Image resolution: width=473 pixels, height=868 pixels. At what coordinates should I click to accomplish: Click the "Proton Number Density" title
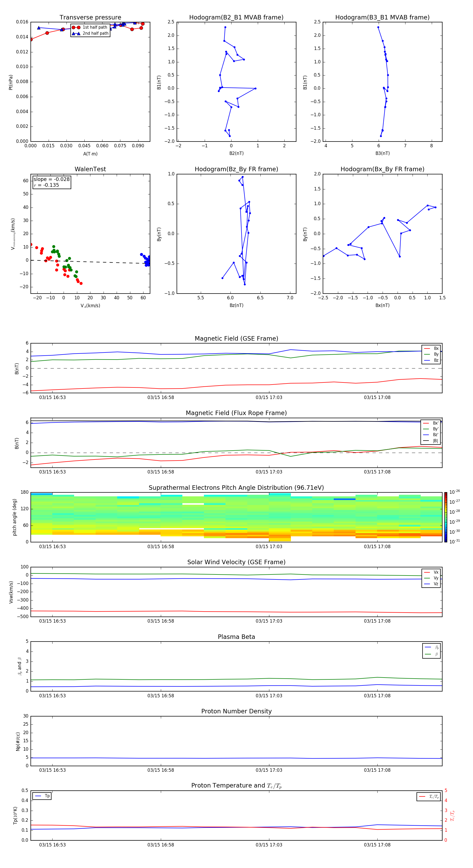(x=236, y=711)
